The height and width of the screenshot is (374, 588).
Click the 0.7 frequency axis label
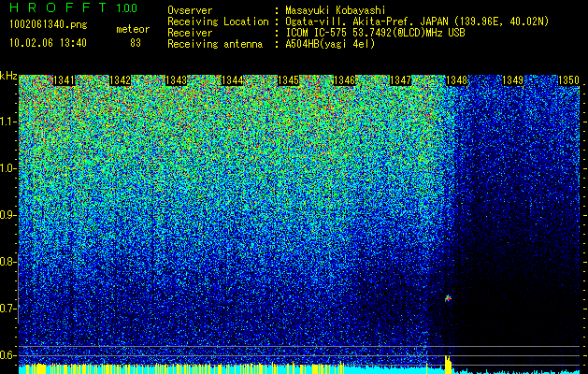coord(7,309)
